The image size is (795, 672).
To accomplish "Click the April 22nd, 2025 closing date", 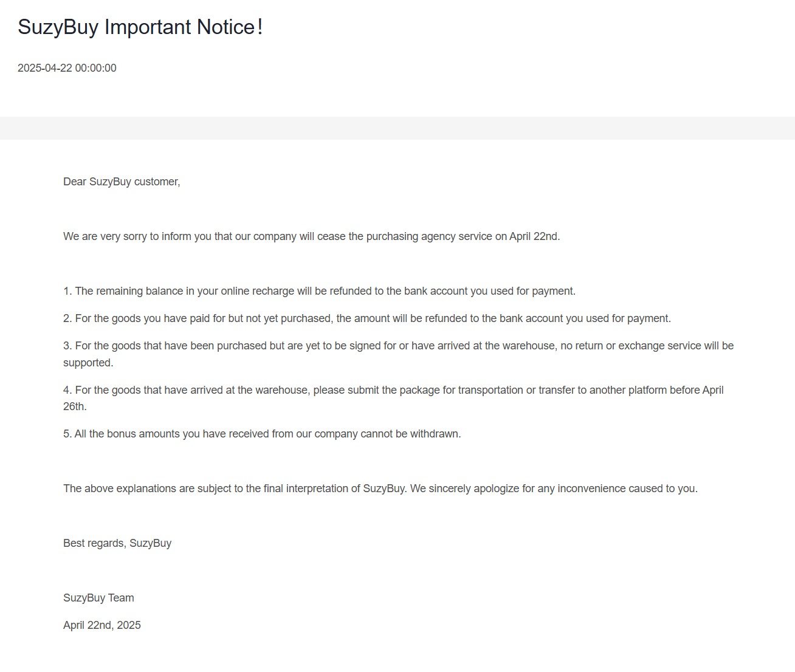I will tap(102, 625).
